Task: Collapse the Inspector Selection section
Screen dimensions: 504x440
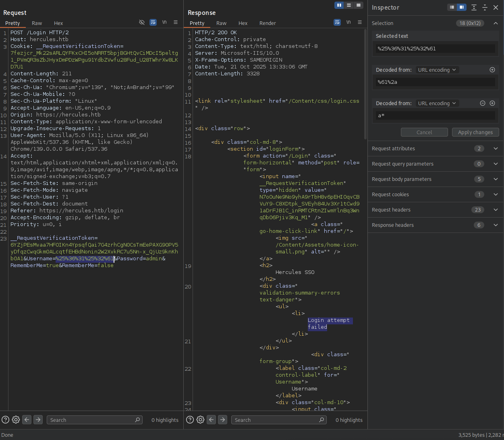Action: 496,23
